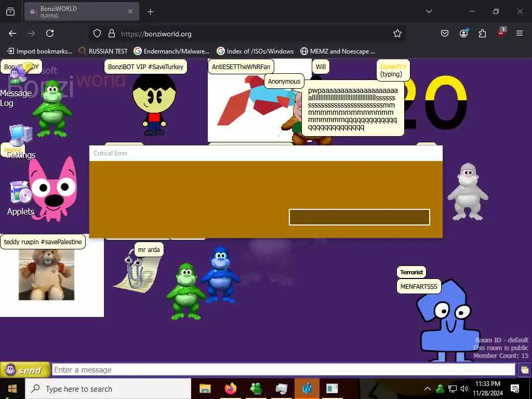Focus the 'Enter a message' input field

283,370
